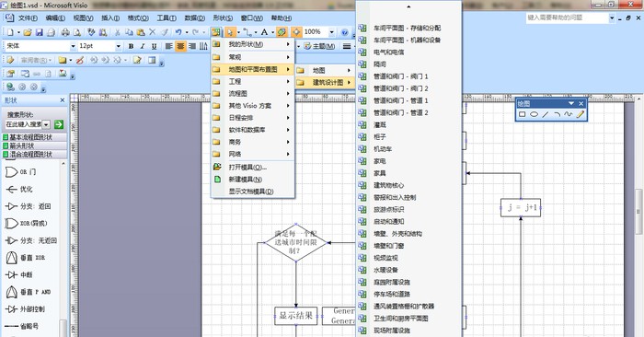Select the Connector tool
The width and height of the screenshot is (644, 337).
tap(247, 32)
